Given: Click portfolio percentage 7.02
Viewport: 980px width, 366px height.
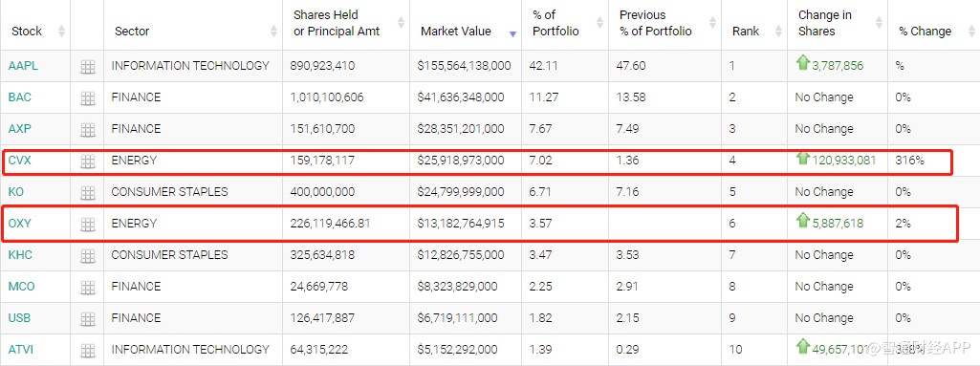Looking at the screenshot, I should pos(540,161).
